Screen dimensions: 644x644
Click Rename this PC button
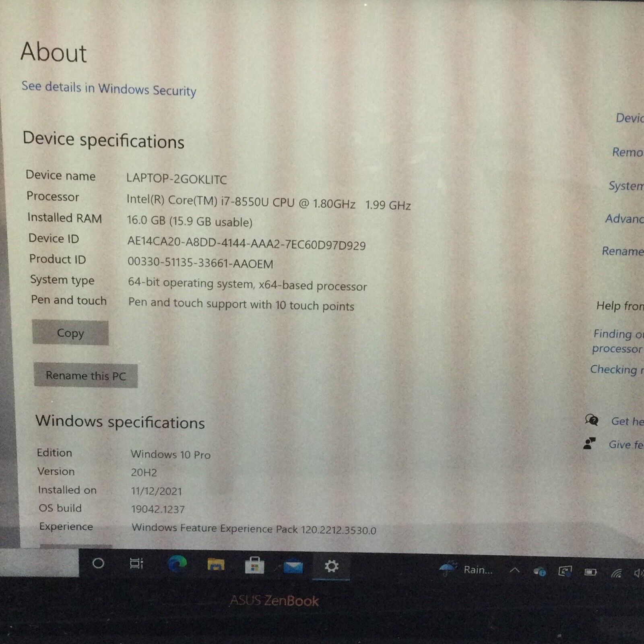click(86, 376)
